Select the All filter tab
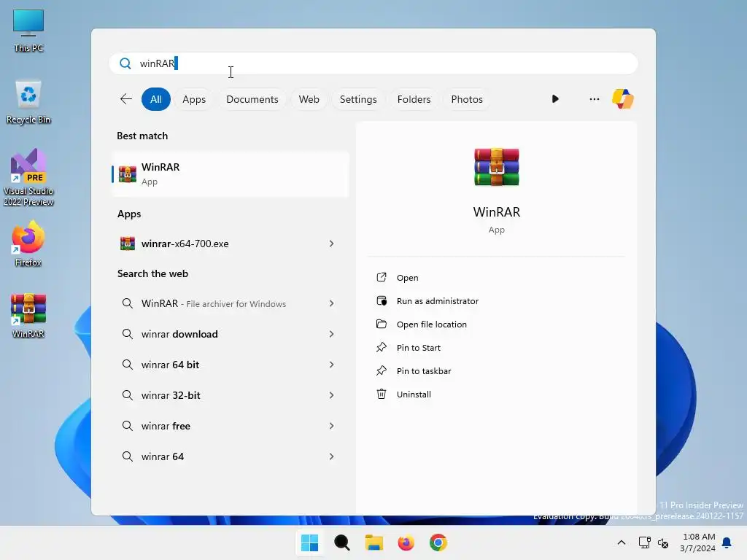This screenshot has height=560, width=747. tap(156, 99)
